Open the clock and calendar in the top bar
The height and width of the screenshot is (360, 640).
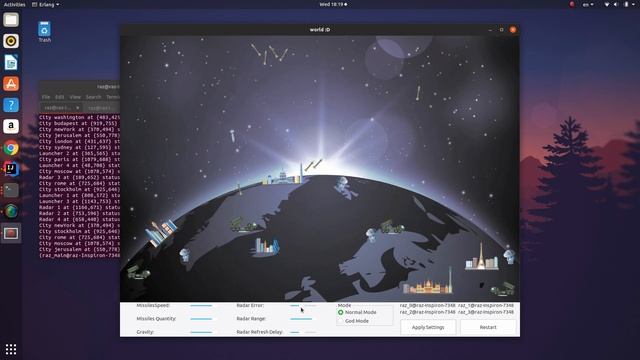point(333,4)
